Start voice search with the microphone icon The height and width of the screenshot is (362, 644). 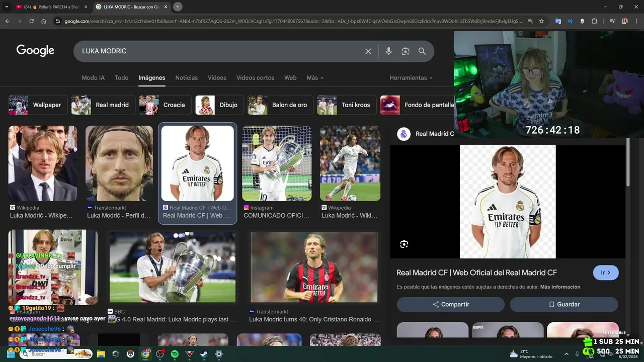click(388, 51)
